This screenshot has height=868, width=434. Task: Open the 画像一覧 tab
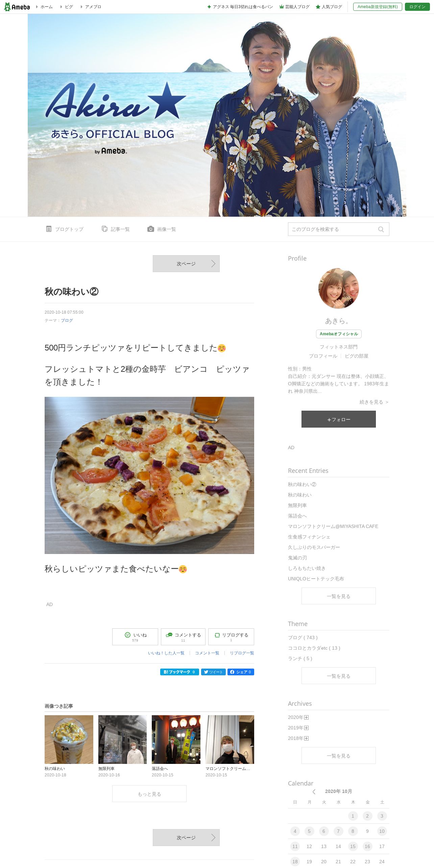[x=162, y=229]
